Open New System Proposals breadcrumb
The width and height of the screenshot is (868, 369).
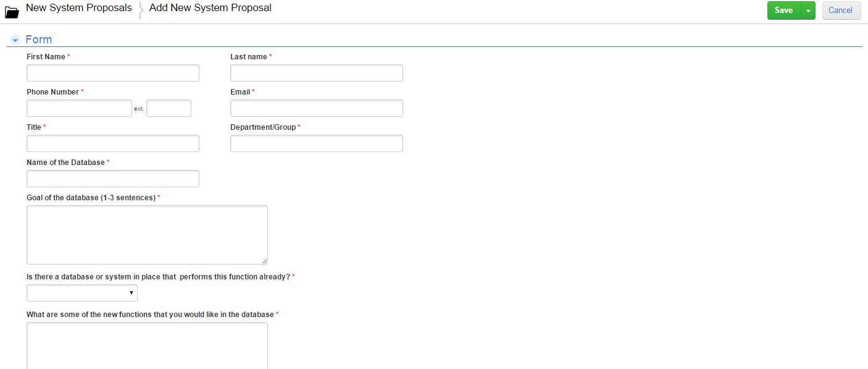[79, 8]
